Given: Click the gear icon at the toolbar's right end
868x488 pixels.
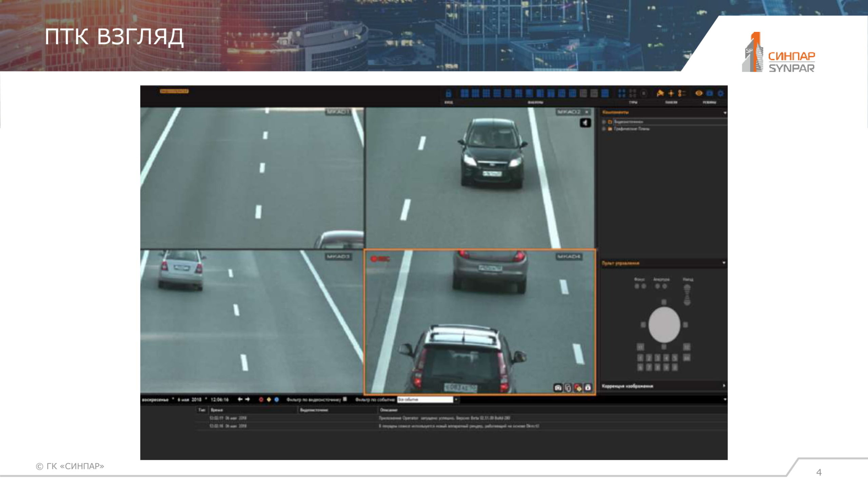Looking at the screenshot, I should pos(721,93).
